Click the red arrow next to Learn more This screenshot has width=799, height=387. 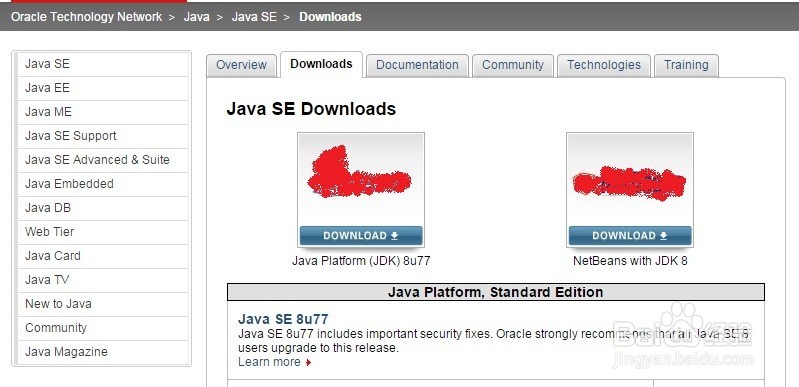pyautogui.click(x=308, y=363)
